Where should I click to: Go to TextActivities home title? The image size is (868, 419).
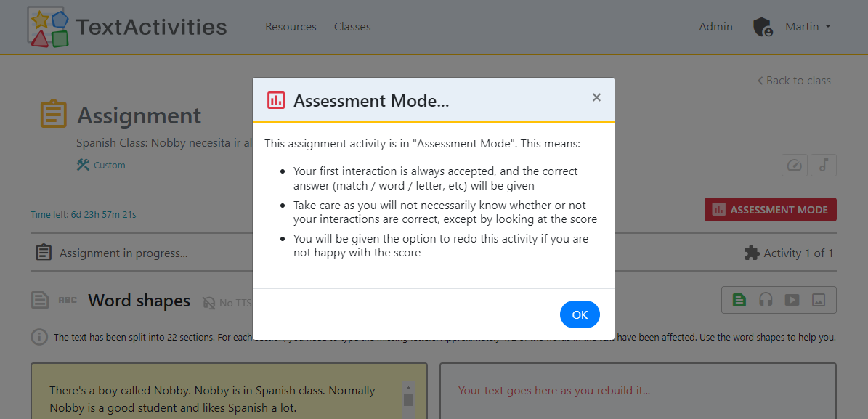(150, 27)
